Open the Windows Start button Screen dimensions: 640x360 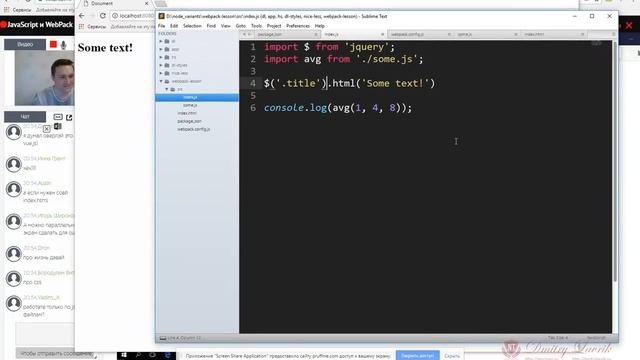124,355
